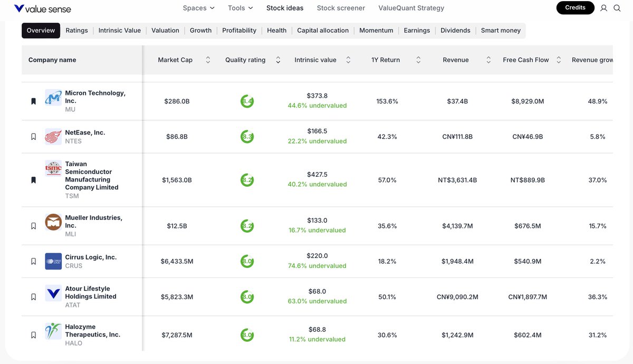Open the search magnifier icon
The image size is (633, 364).
pos(617,8)
